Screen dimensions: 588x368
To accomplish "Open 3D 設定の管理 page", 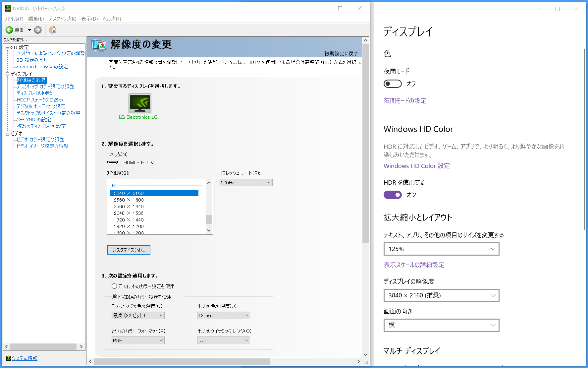I will [x=32, y=60].
